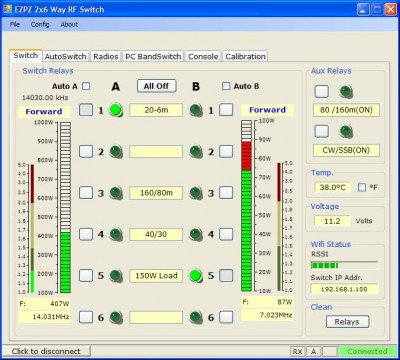Toggle switch B relay 6 button
Image resolution: width=400 pixels, height=360 pixels.
(226, 317)
